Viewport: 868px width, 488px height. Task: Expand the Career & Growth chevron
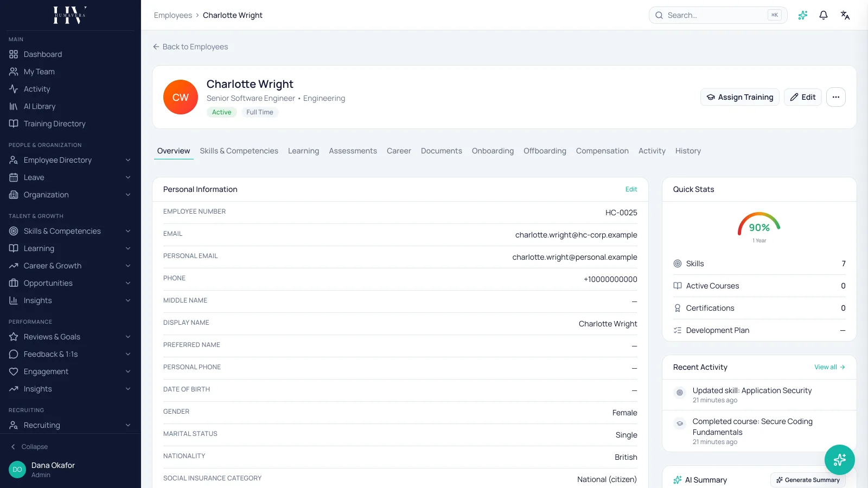coord(128,266)
